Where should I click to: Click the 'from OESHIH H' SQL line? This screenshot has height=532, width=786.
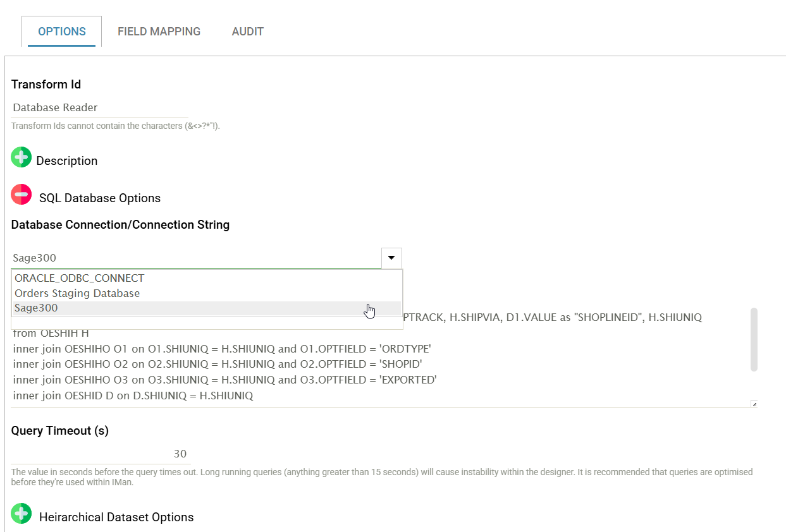coord(51,332)
